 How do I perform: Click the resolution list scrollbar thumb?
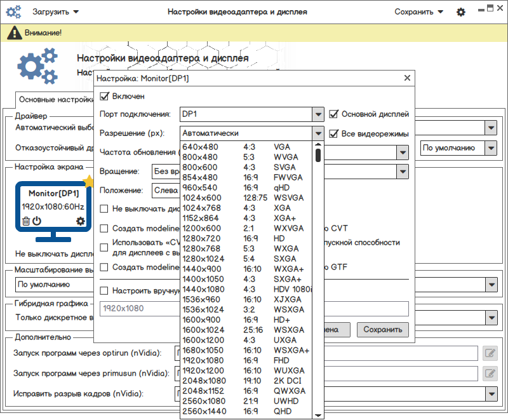tap(318, 154)
